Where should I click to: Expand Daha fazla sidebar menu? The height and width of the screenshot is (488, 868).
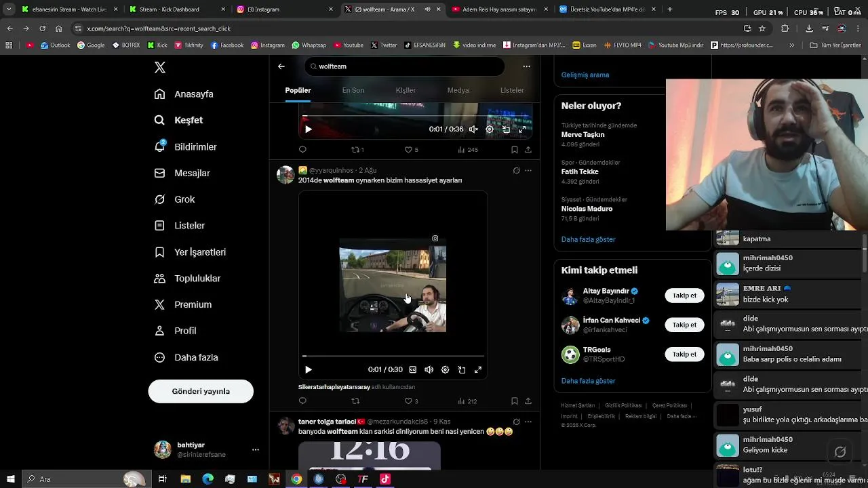pos(186,357)
